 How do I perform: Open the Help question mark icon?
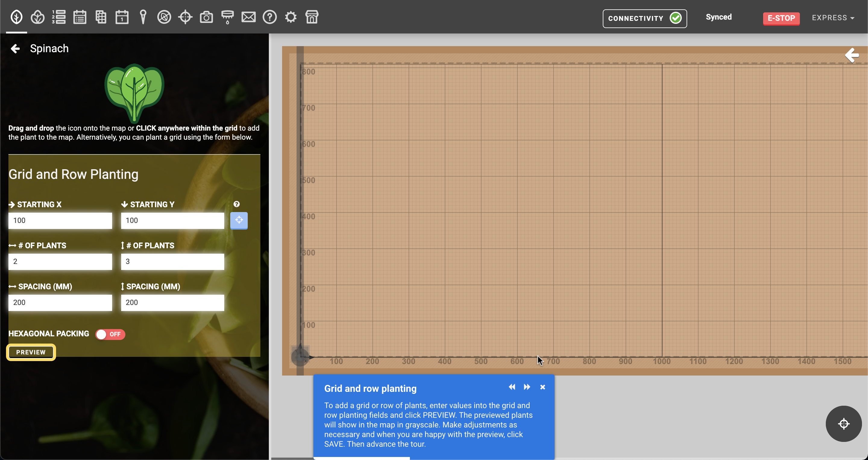269,17
